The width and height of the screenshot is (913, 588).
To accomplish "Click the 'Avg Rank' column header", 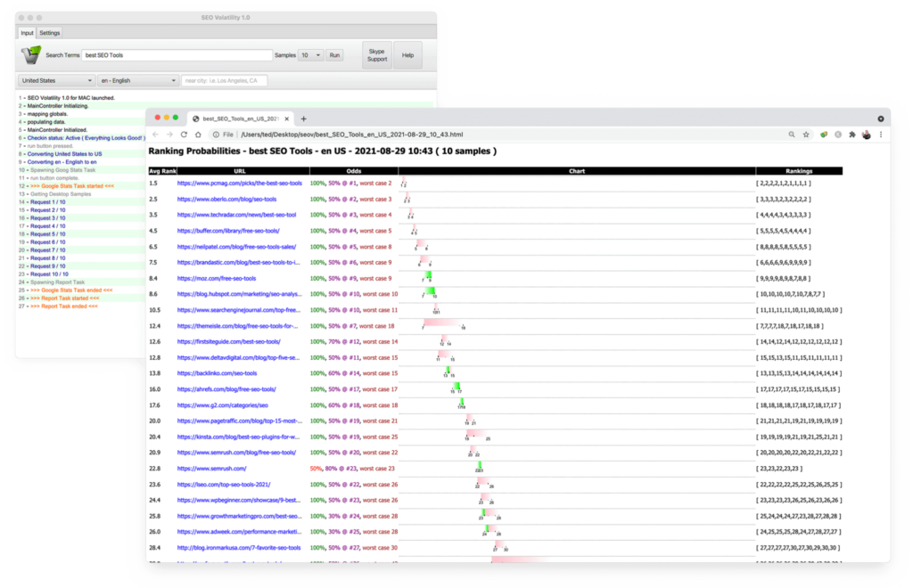I will 162,171.
